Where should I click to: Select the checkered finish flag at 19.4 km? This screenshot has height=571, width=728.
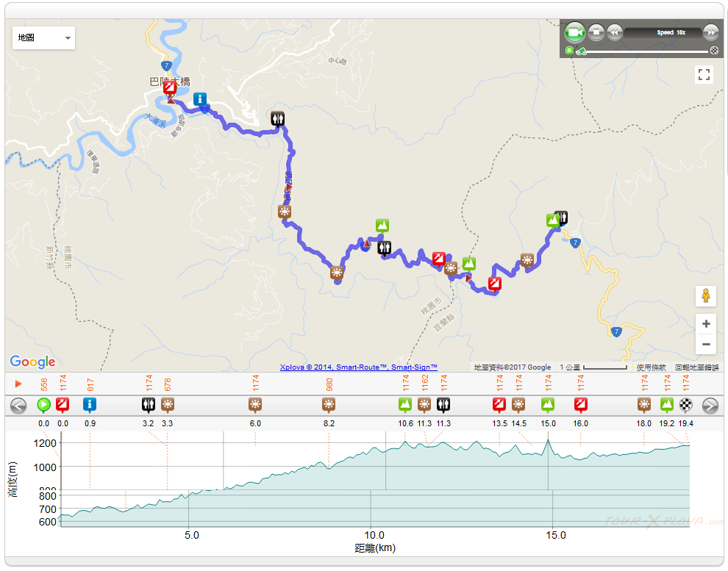[x=686, y=404]
